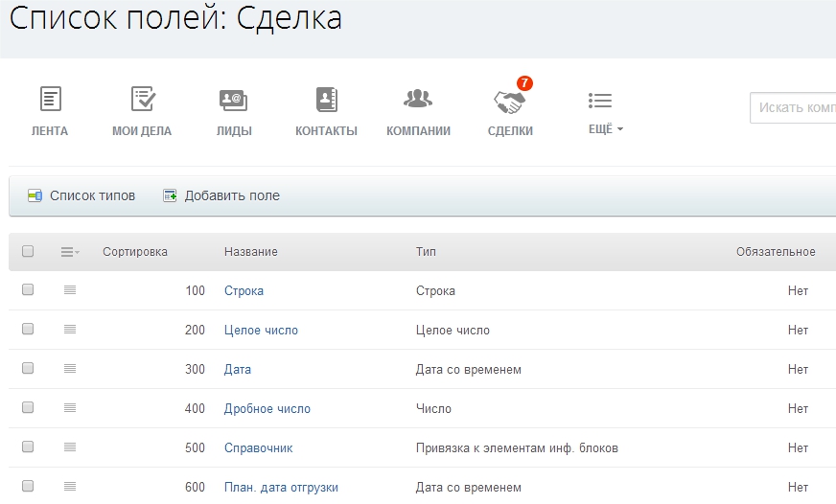Open the Лента feed icon

pos(50,99)
